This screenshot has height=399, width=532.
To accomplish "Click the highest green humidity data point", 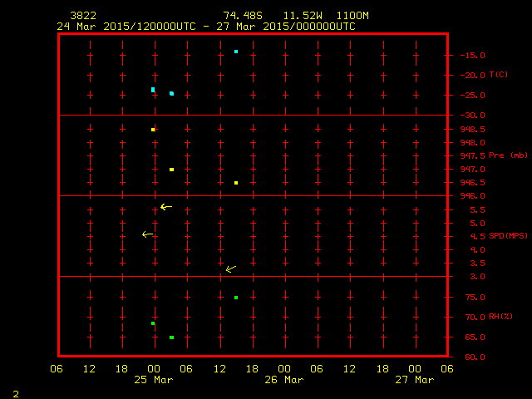I will point(236,298).
